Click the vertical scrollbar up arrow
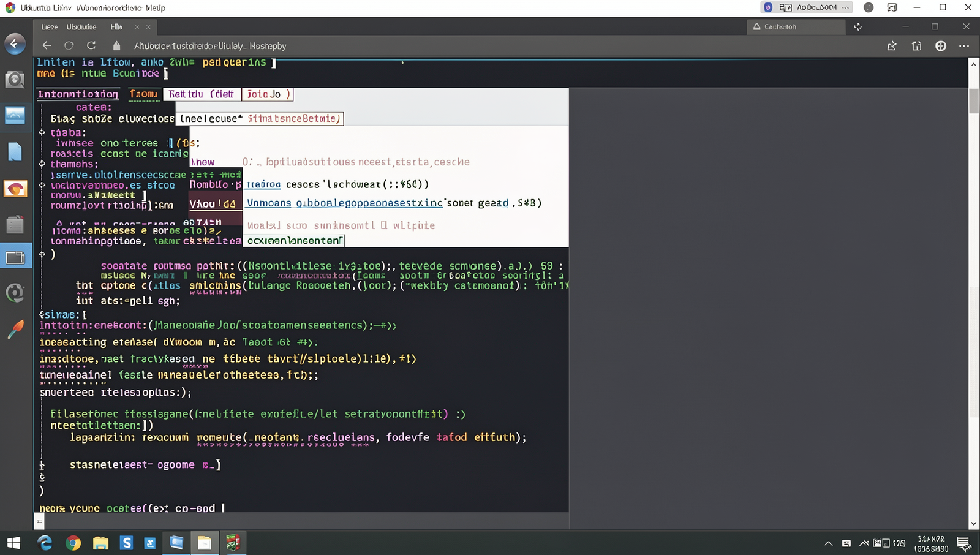The image size is (980, 555). (974, 64)
